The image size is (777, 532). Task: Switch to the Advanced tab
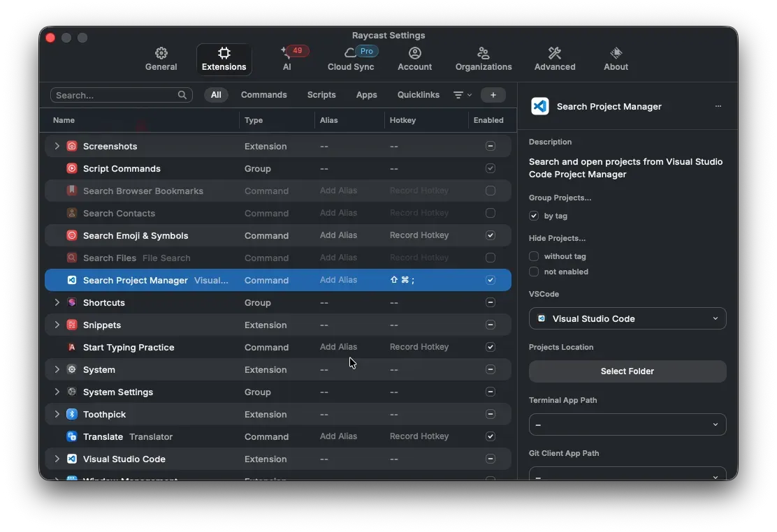(555, 59)
